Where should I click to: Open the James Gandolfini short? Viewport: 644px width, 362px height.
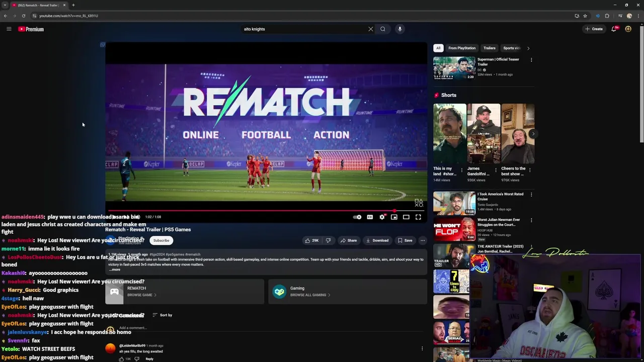tap(484, 134)
